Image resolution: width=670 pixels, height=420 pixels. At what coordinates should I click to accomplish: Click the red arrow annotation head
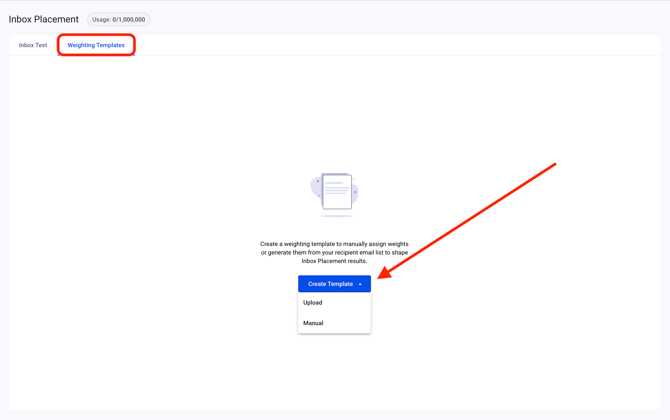pyautogui.click(x=385, y=272)
